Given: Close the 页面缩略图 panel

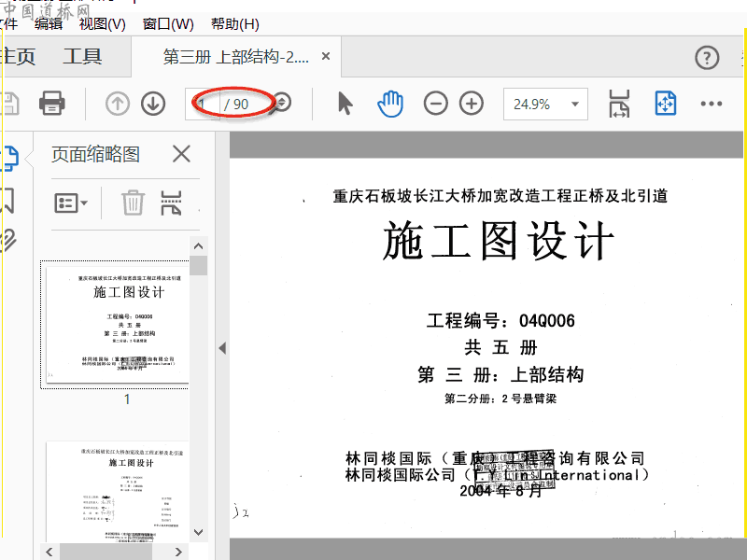Looking at the screenshot, I should (x=181, y=154).
